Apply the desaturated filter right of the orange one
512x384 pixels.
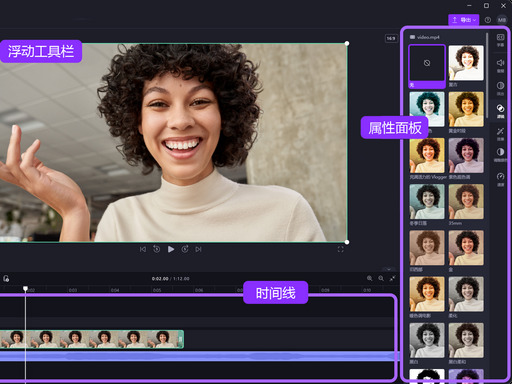466,294
